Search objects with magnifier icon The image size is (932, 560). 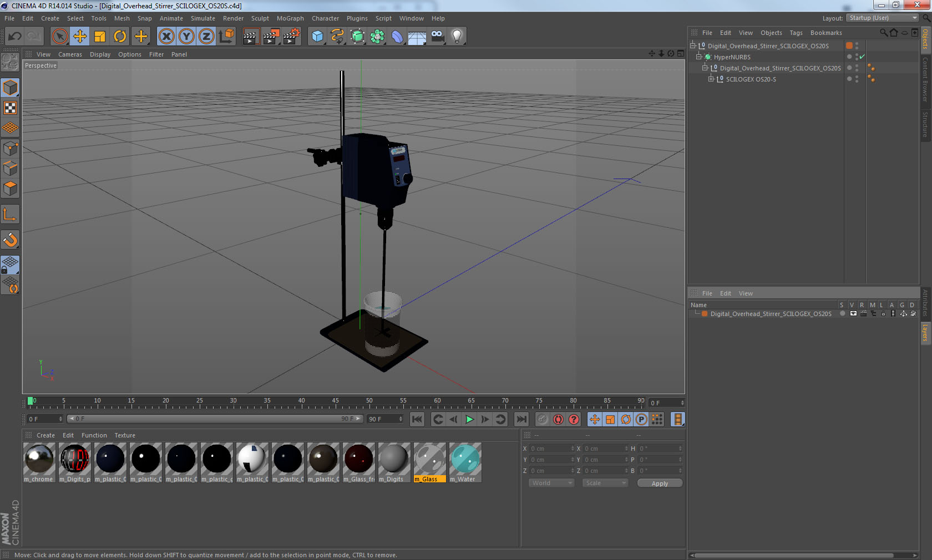click(x=884, y=33)
